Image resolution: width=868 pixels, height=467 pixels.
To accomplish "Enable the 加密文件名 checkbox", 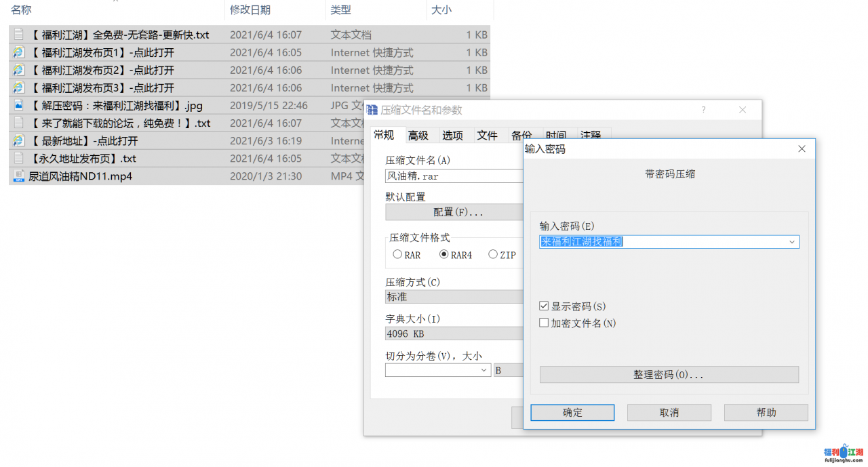I will click(x=544, y=323).
